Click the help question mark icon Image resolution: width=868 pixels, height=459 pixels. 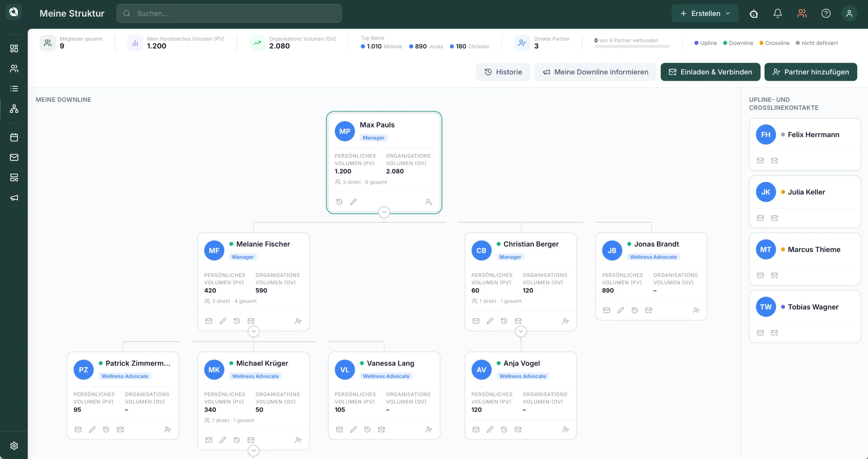point(826,13)
